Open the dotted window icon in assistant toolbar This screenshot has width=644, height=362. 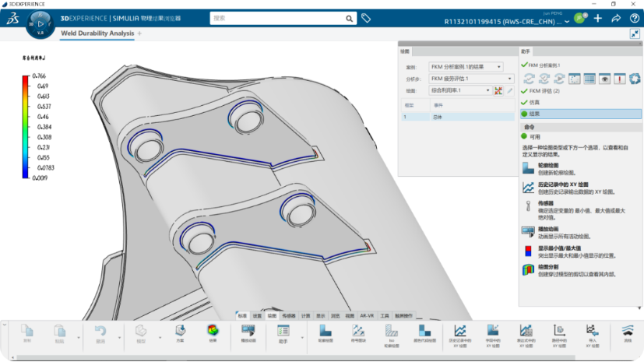[574, 79]
